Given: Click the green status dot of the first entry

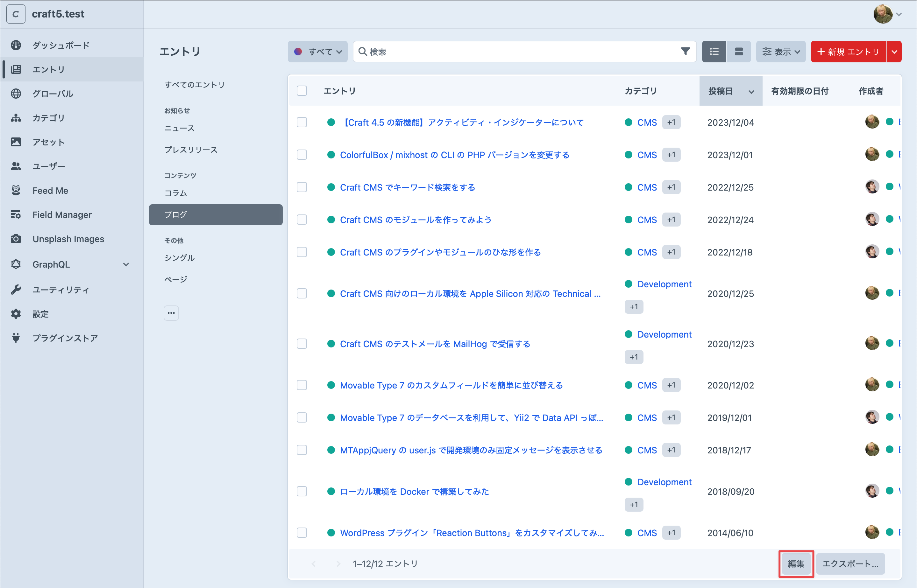Looking at the screenshot, I should pyautogui.click(x=331, y=122).
